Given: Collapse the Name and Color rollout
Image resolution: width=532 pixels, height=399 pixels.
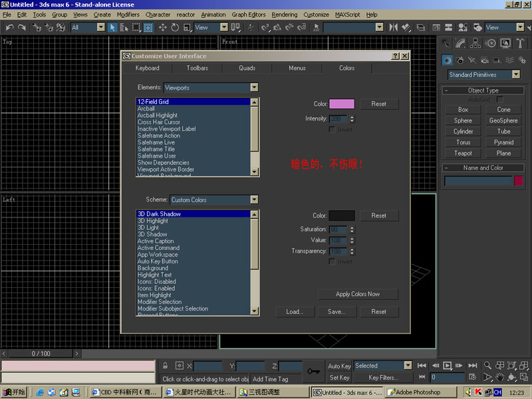Looking at the screenshot, I should coord(483,168).
